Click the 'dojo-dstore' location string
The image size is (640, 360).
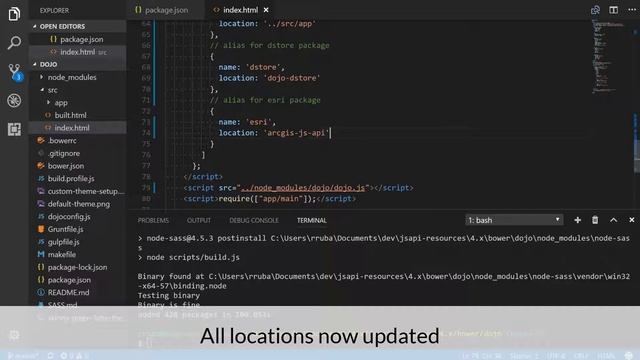tap(292, 78)
